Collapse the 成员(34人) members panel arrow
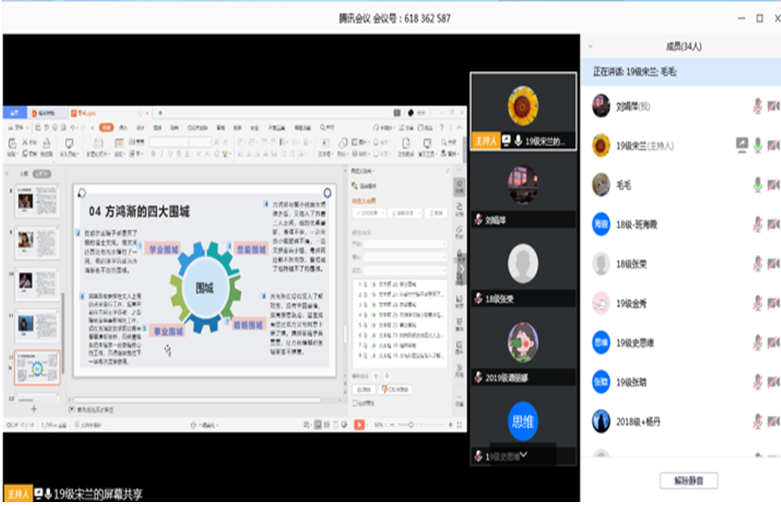The width and height of the screenshot is (781, 506). [x=592, y=46]
